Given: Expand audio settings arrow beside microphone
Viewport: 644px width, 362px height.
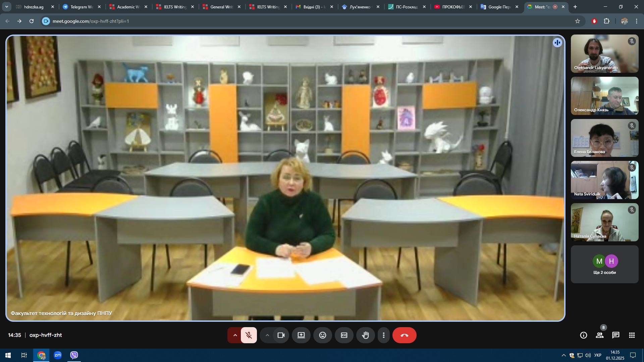Looking at the screenshot, I should (x=235, y=335).
